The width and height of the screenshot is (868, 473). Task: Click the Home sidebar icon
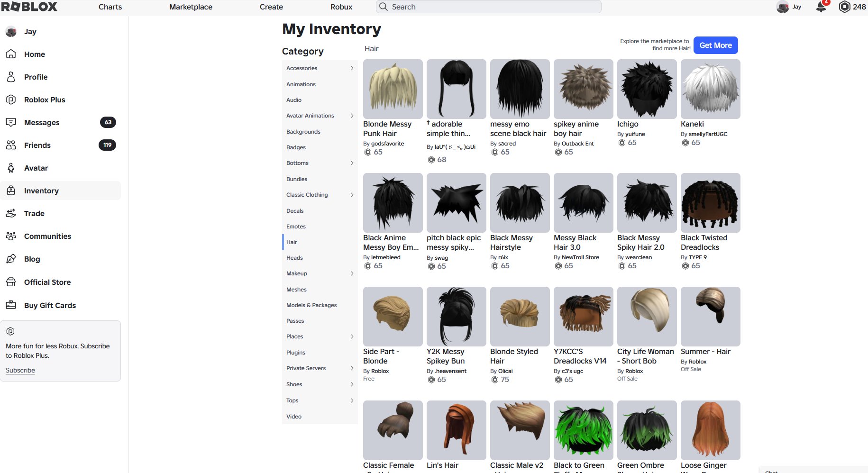pyautogui.click(x=11, y=54)
